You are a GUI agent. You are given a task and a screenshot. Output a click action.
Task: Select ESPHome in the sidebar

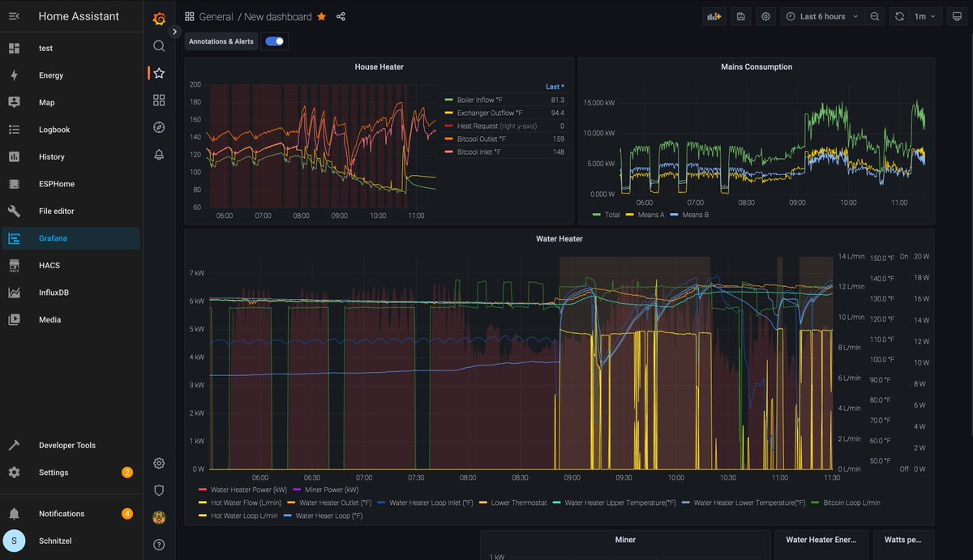pyautogui.click(x=71, y=184)
